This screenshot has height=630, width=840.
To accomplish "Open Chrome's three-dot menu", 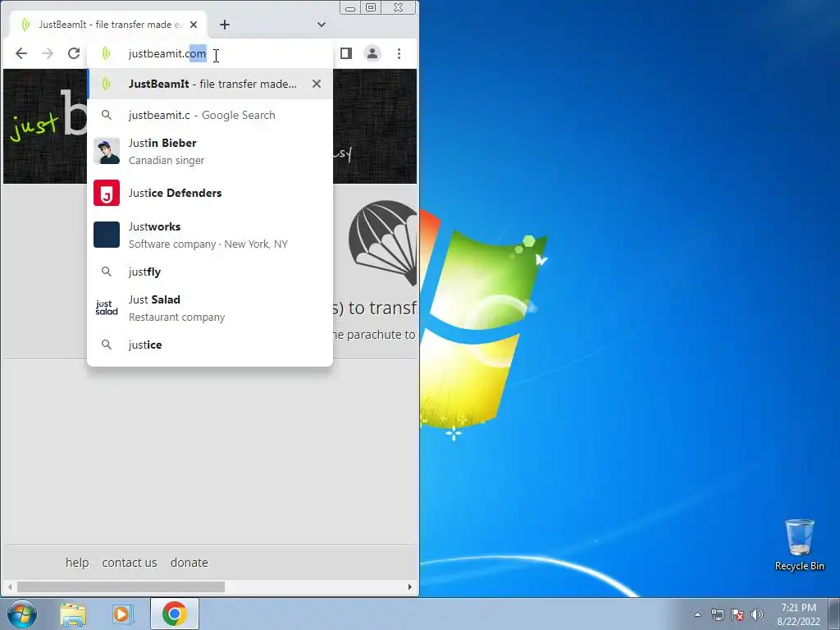I will [399, 53].
